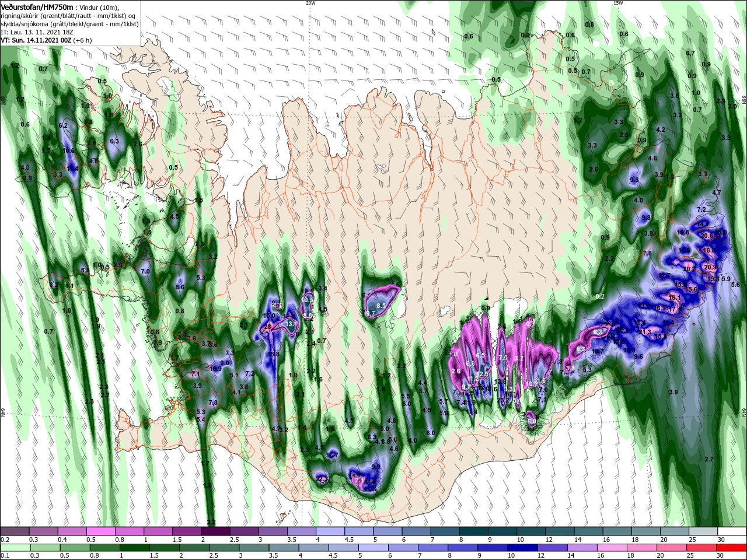The image size is (747, 560).
Task: Click the 8.5 value on the central glacier
Action: (381, 306)
